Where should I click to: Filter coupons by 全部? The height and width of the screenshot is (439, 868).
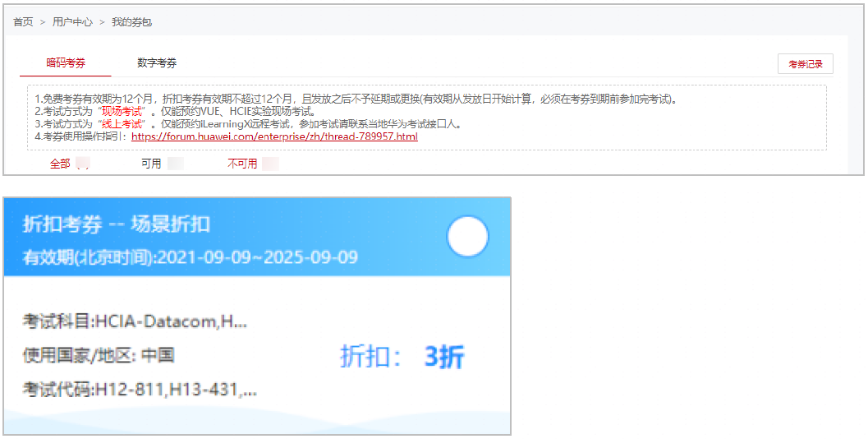point(60,164)
